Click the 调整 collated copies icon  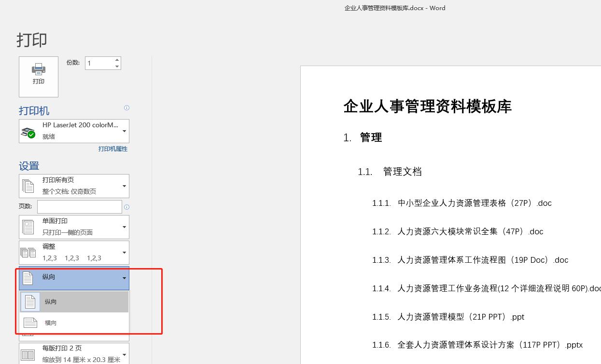pos(28,252)
